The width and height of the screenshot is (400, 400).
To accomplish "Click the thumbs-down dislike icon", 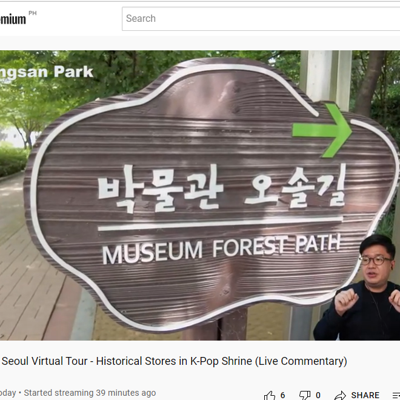I will click(x=305, y=395).
